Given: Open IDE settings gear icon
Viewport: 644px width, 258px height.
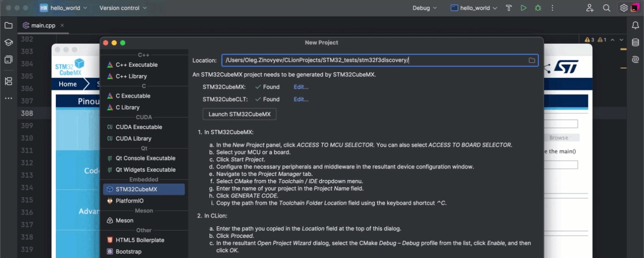Looking at the screenshot, I should (x=623, y=8).
